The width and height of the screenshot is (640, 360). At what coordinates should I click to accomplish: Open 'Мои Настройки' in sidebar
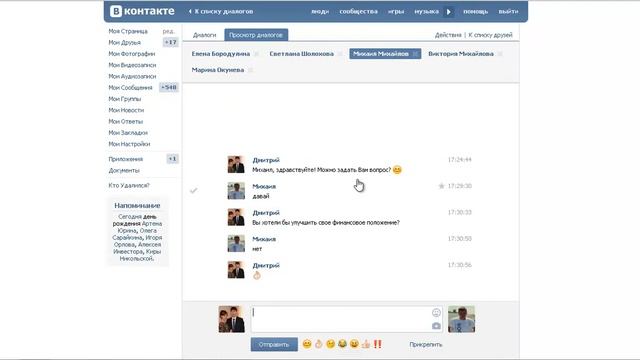point(129,144)
